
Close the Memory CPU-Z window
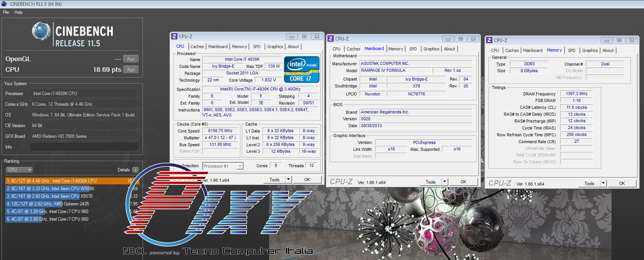coord(632,40)
